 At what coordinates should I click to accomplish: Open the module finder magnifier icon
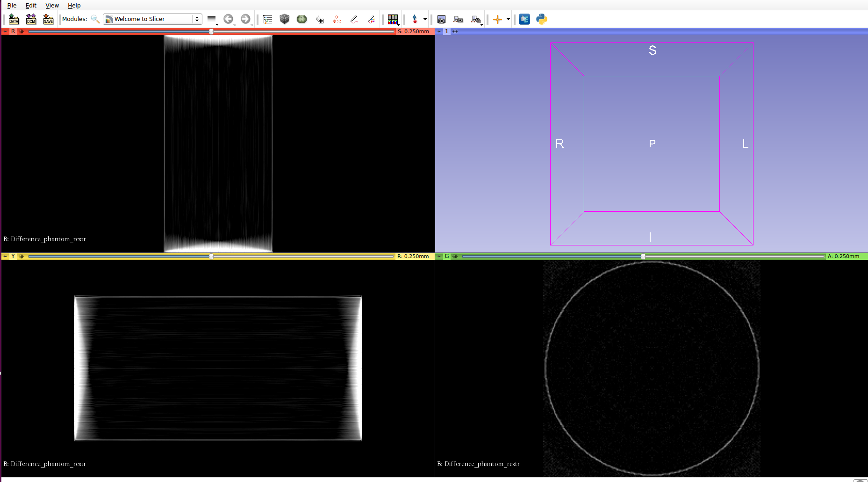95,19
